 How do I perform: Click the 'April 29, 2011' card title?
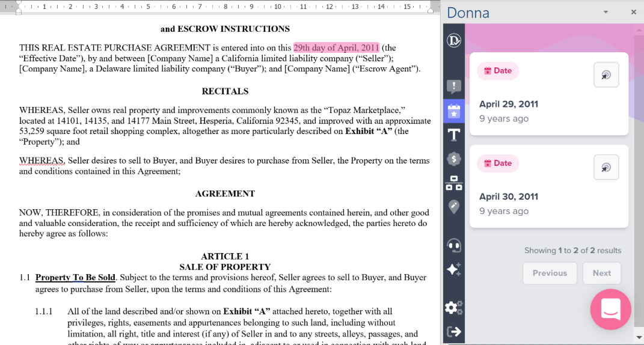[509, 104]
